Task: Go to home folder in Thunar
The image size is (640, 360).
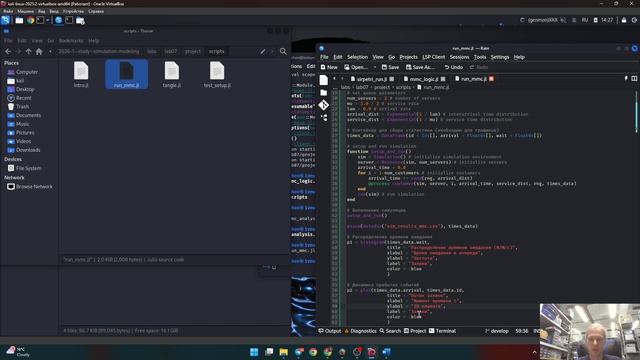Action: click(x=39, y=51)
